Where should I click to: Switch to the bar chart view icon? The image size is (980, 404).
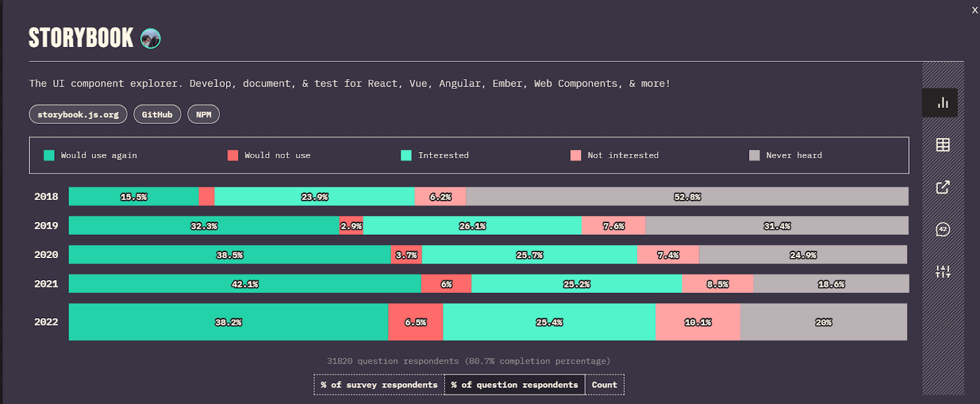tap(943, 103)
